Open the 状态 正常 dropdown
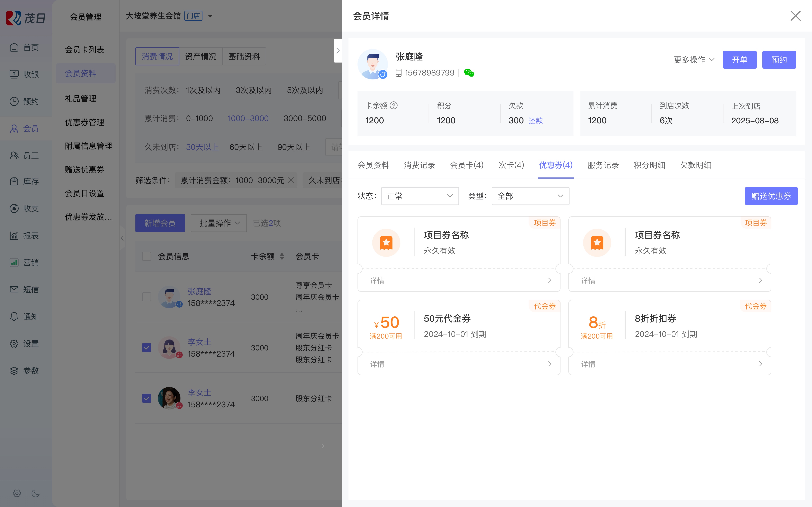The width and height of the screenshot is (812, 507). point(420,196)
